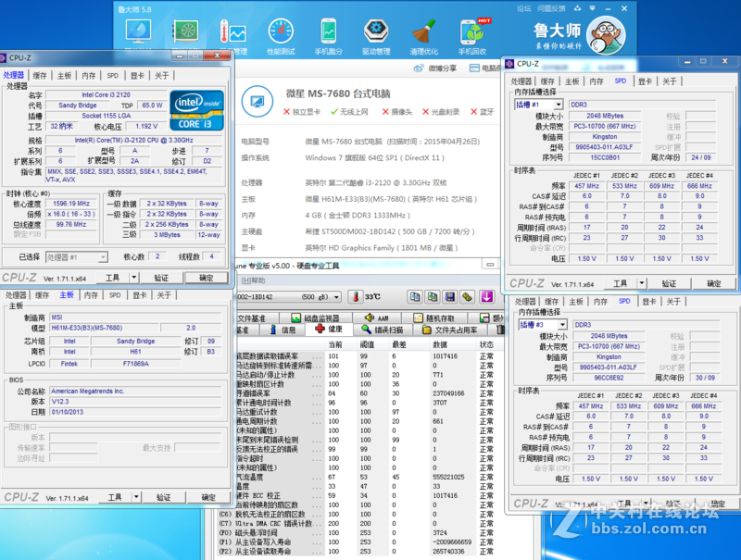Viewport: 741px width, 560px height.
Task: Click Lu Dashi mascot avatar
Action: pyautogui.click(x=606, y=35)
